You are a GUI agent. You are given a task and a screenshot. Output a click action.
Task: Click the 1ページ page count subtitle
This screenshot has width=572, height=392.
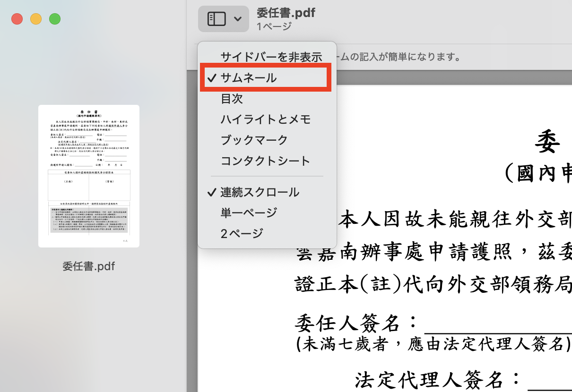(x=274, y=26)
